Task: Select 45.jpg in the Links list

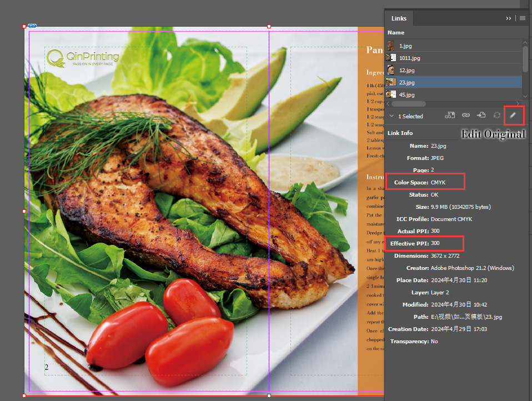Action: pos(454,94)
